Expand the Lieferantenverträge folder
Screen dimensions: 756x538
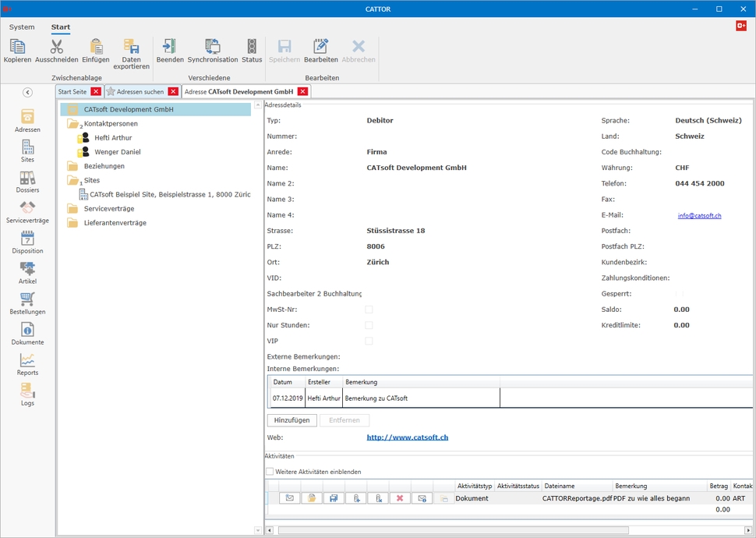(72, 223)
